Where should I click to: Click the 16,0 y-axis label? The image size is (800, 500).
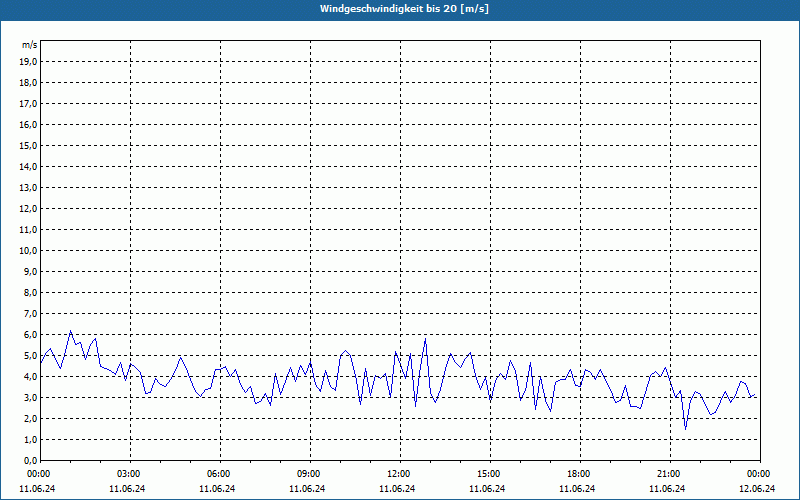coord(28,124)
